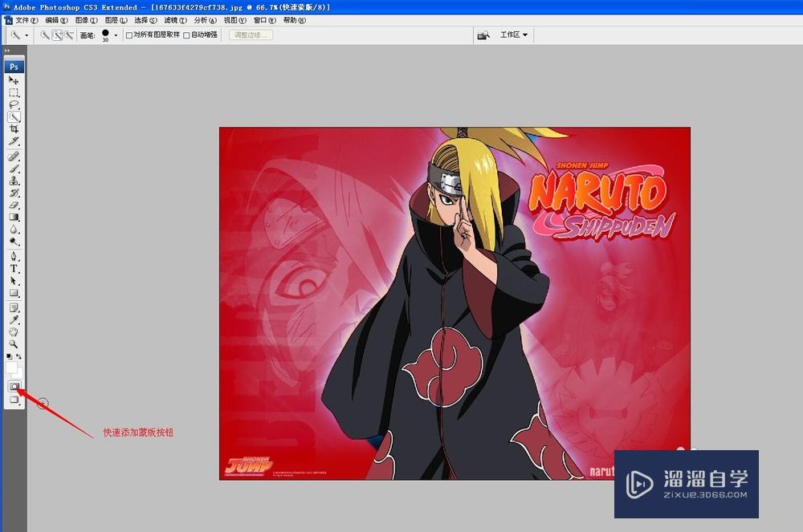Open the 窗口 menu

tap(264, 21)
